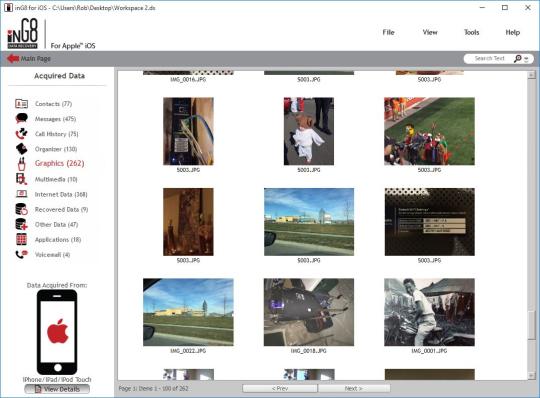Click the Internet Data laptop icon
540x398 pixels.
click(21, 194)
